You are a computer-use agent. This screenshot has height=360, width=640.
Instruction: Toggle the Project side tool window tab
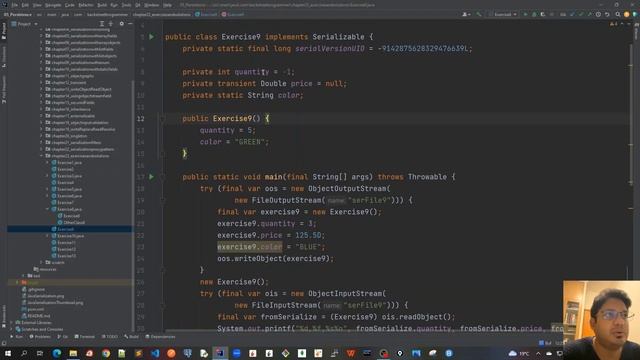[x=4, y=32]
